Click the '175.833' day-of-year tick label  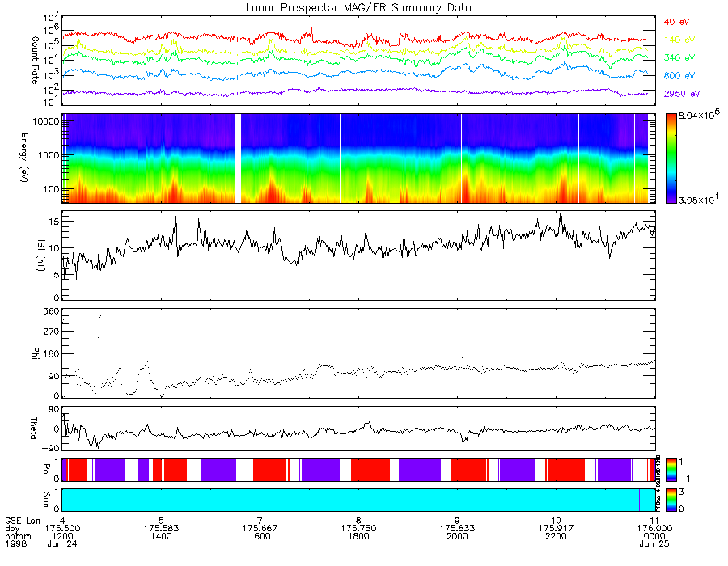pos(457,529)
